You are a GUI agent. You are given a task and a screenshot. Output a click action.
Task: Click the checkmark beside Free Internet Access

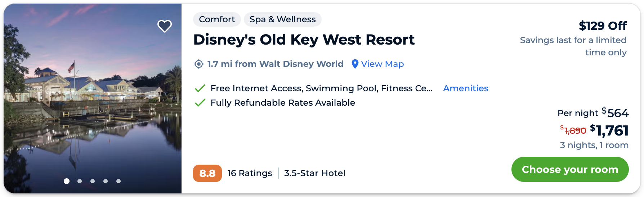pos(200,88)
